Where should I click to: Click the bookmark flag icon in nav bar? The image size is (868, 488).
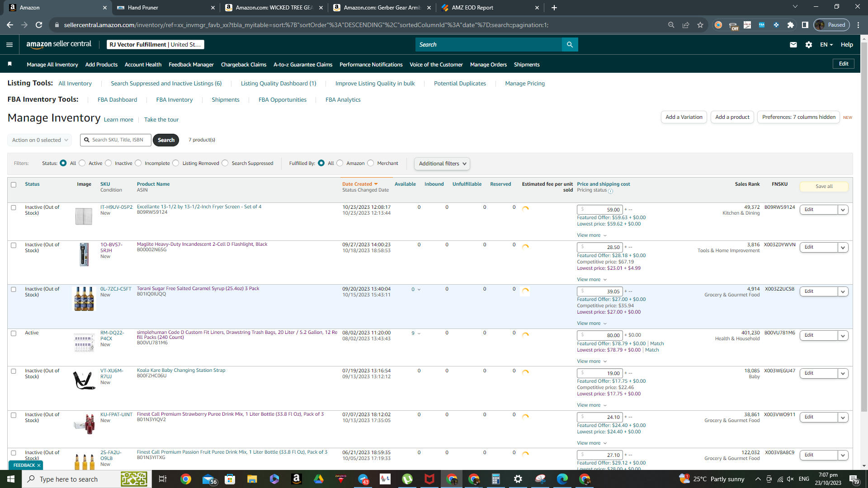(x=10, y=64)
